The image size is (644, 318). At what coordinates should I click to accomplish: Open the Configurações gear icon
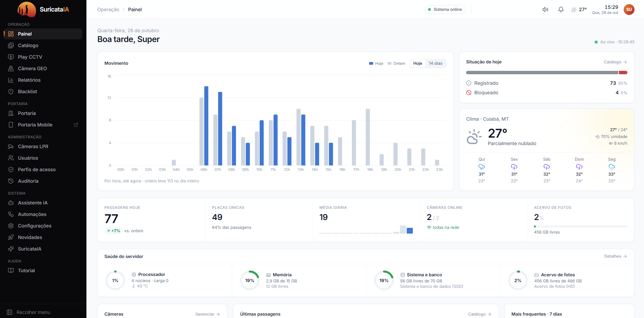11,226
